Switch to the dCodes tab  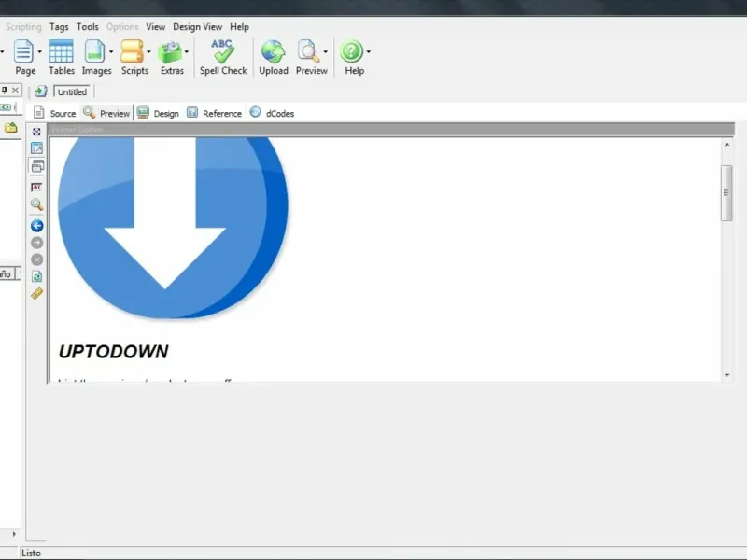pos(272,113)
